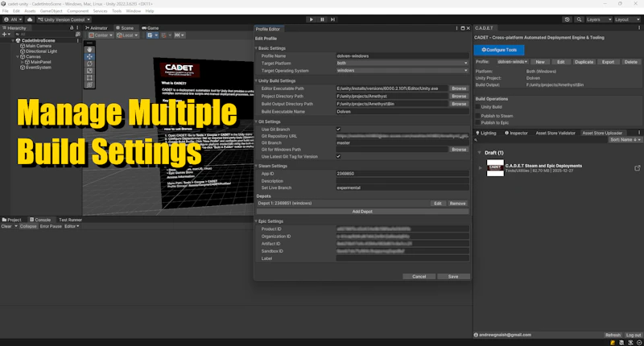
Task: Open the Center pivot mode dropdown
Action: 101,35
